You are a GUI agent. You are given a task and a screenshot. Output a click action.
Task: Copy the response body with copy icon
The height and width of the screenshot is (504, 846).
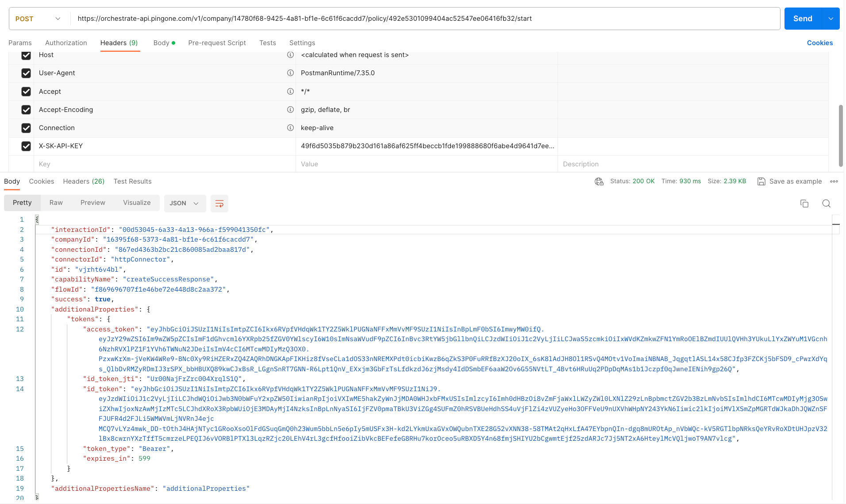804,204
